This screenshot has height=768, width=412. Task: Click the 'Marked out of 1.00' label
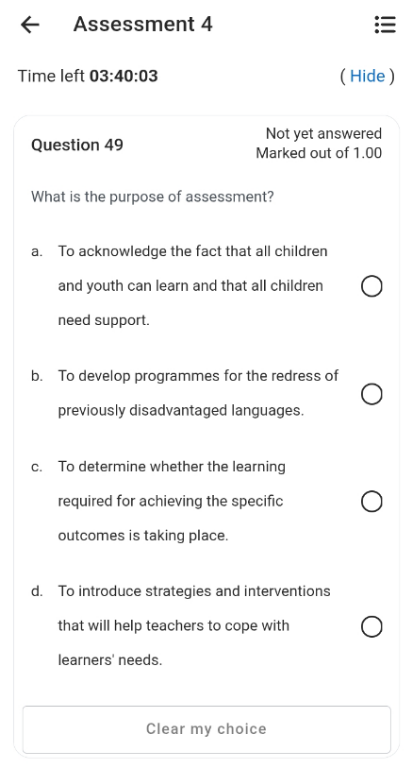tap(318, 153)
